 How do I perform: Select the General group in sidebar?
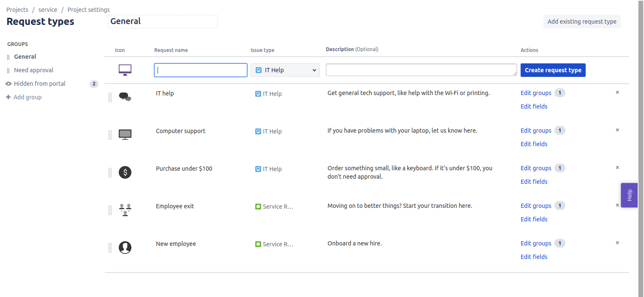point(25,57)
